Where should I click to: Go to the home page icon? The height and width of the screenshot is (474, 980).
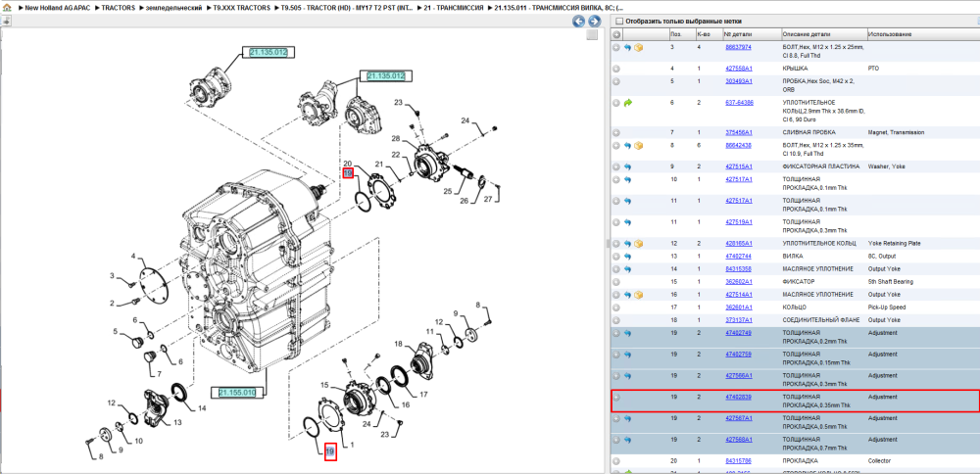(7, 8)
